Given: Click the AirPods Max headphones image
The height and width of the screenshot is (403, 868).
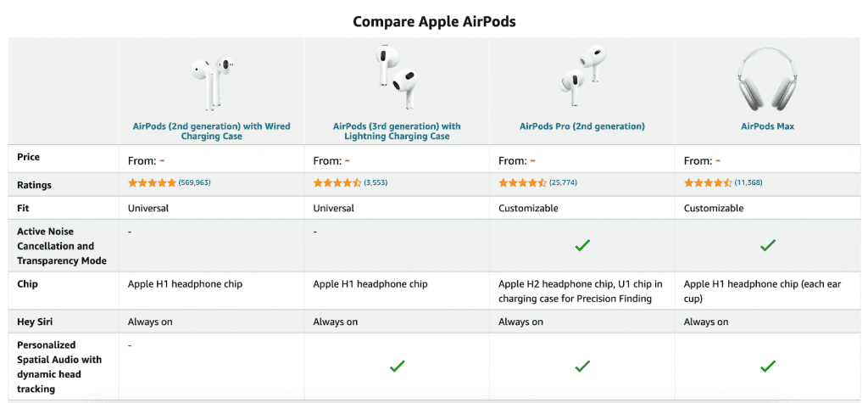Looking at the screenshot, I should [767, 81].
